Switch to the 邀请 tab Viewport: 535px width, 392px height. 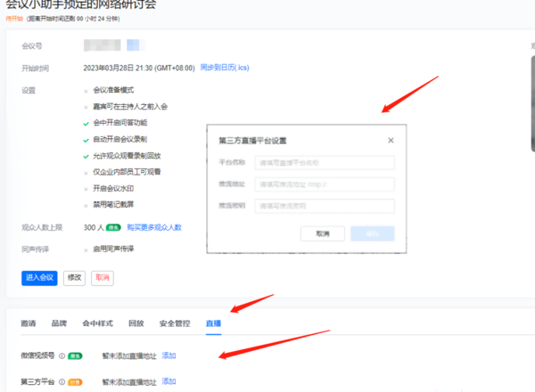point(29,323)
